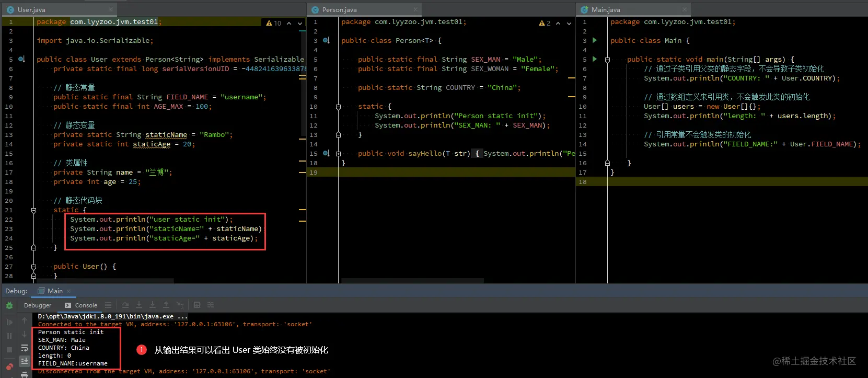Click the "Person static init" console line

71,332
